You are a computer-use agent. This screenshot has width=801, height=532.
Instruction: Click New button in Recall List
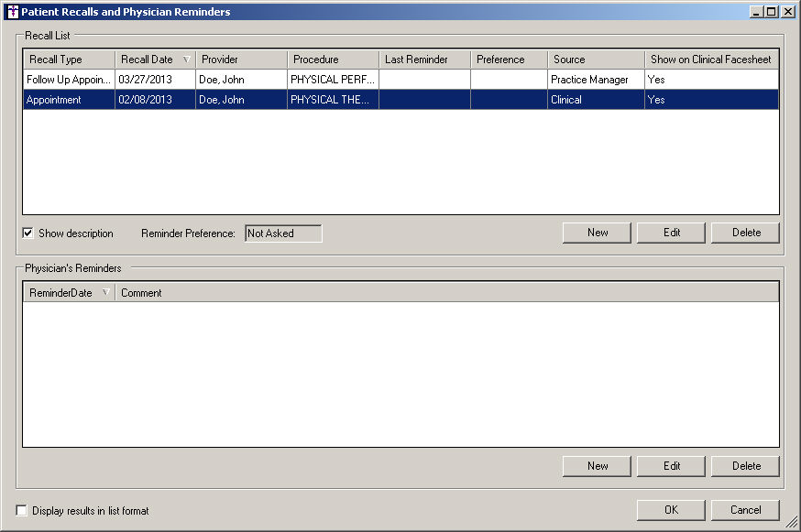tap(598, 233)
